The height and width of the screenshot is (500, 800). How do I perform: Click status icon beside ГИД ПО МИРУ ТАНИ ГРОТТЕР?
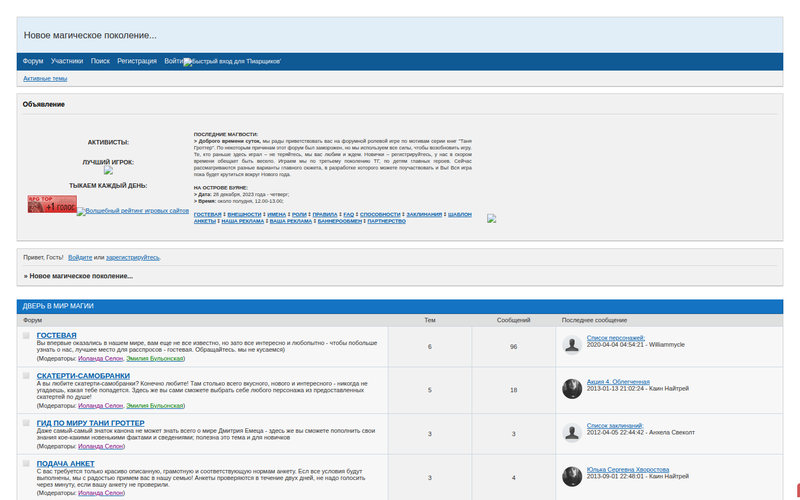(26, 424)
